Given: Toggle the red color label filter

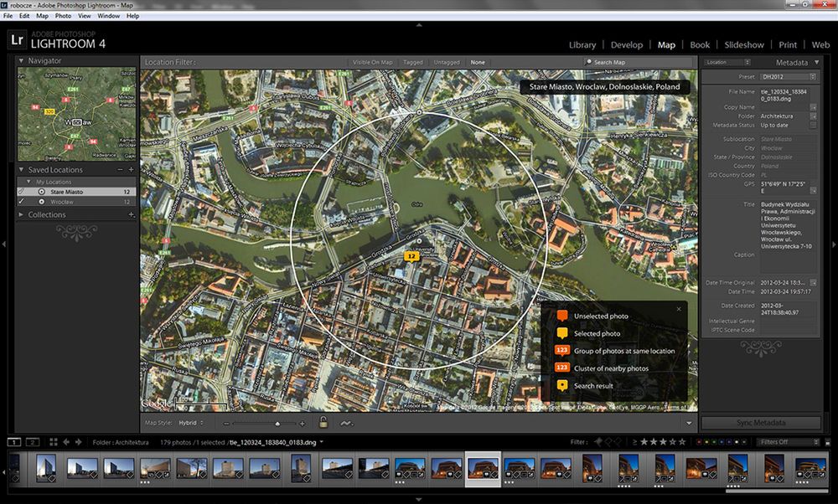Looking at the screenshot, I should [699, 442].
